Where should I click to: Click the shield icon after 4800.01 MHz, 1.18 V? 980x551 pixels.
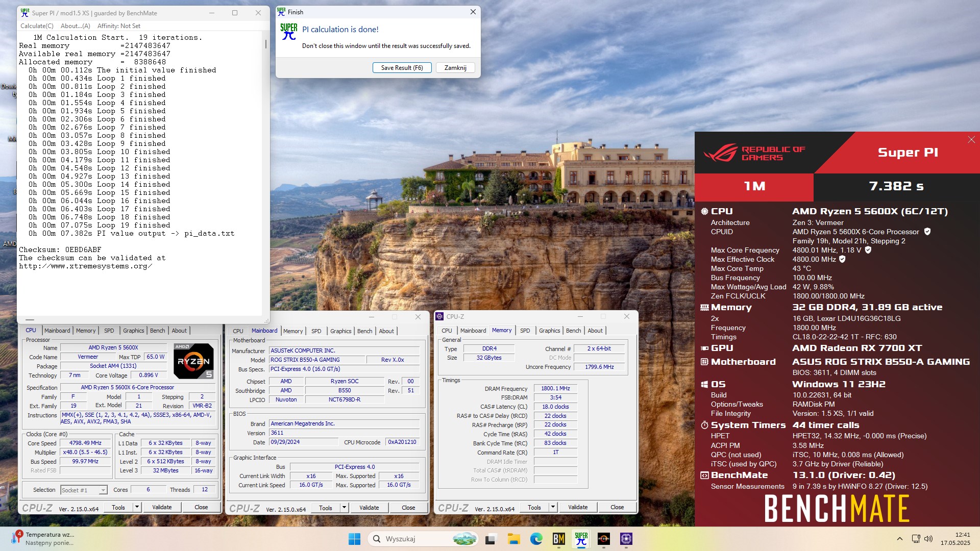(868, 250)
